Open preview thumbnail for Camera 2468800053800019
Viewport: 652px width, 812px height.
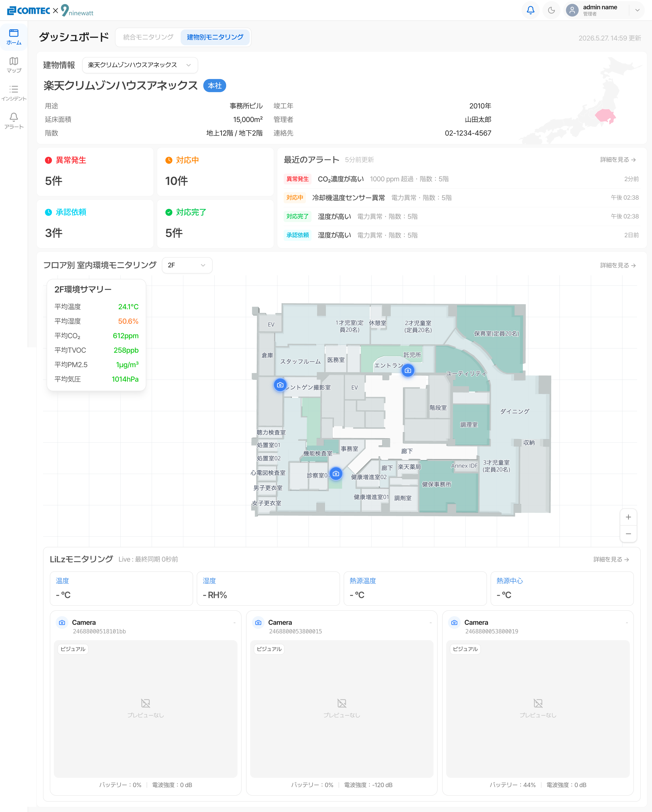(x=538, y=709)
